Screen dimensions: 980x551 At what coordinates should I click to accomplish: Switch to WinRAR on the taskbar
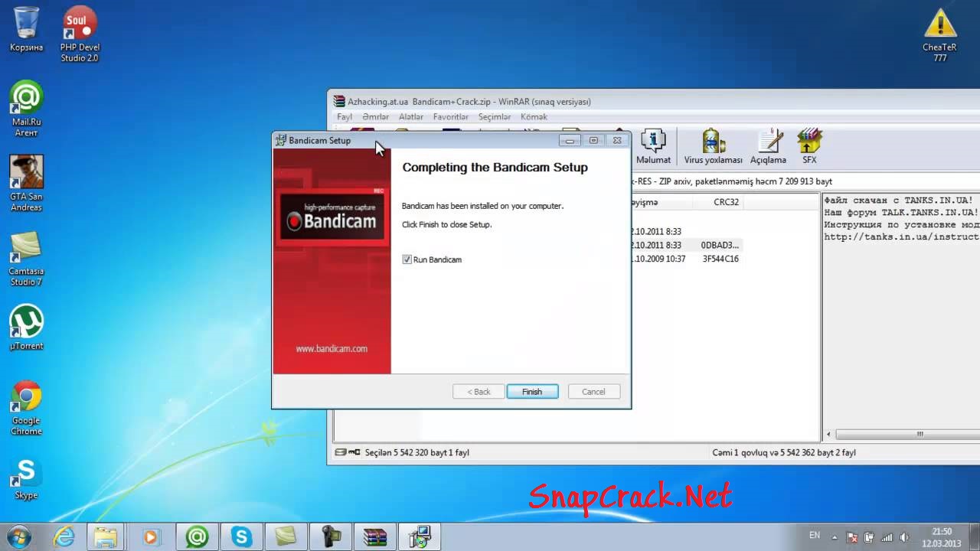point(374,536)
